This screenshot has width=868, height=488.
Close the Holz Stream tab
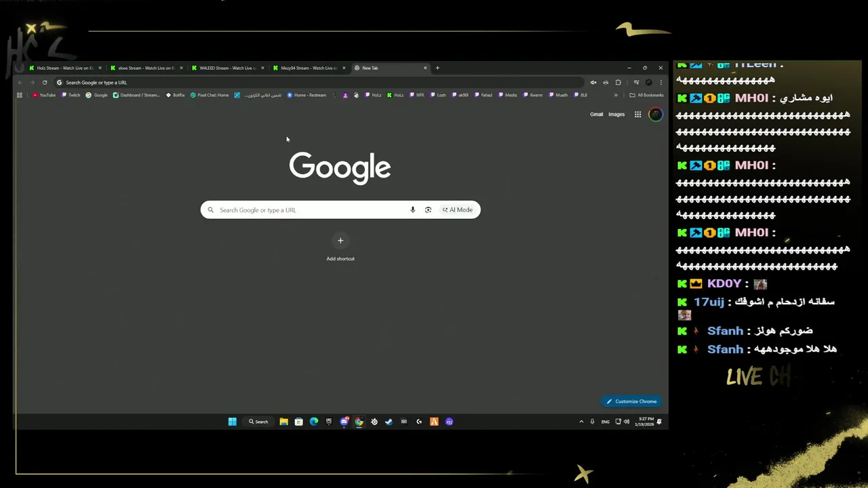click(x=100, y=68)
